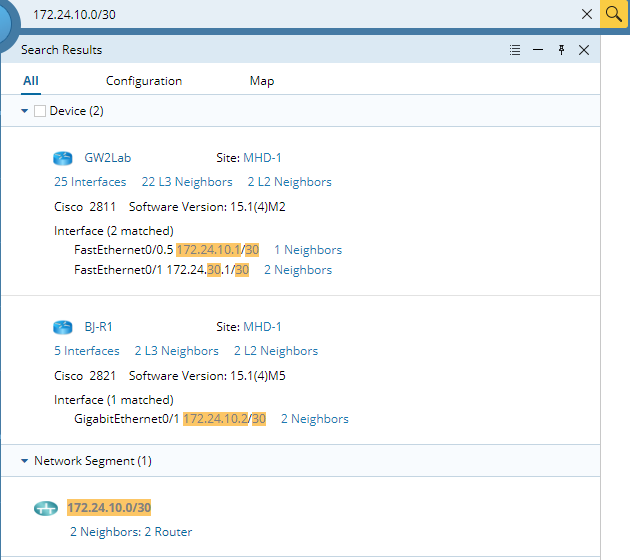Click Interface (1 matched) label
This screenshot has width=630, height=560.
click(x=114, y=400)
